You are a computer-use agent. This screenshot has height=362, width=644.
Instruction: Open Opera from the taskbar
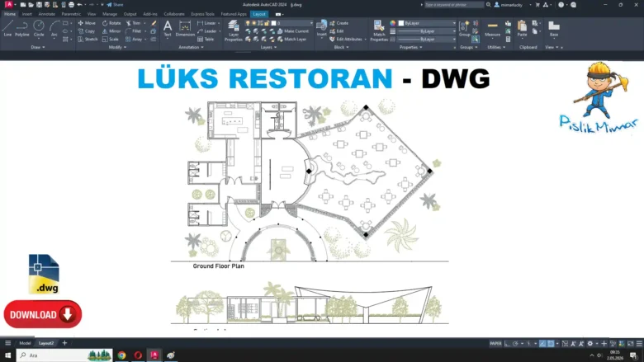pyautogui.click(x=138, y=355)
